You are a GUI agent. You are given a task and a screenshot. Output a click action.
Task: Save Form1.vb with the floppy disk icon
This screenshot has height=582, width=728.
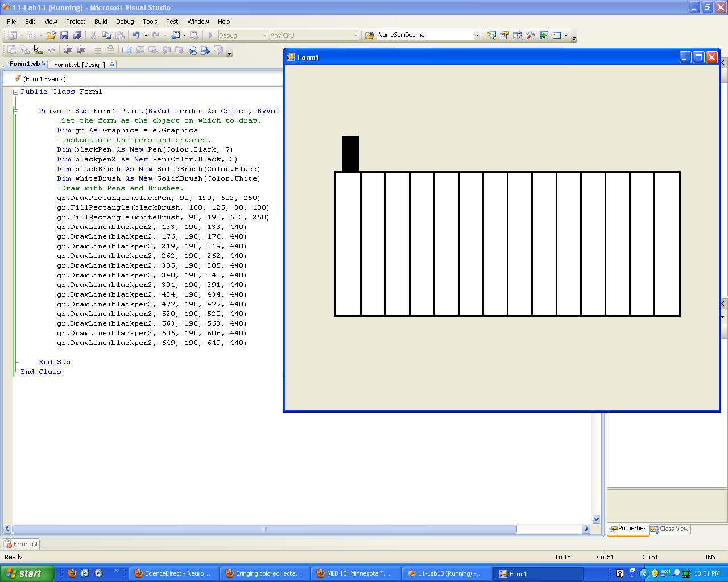click(64, 35)
